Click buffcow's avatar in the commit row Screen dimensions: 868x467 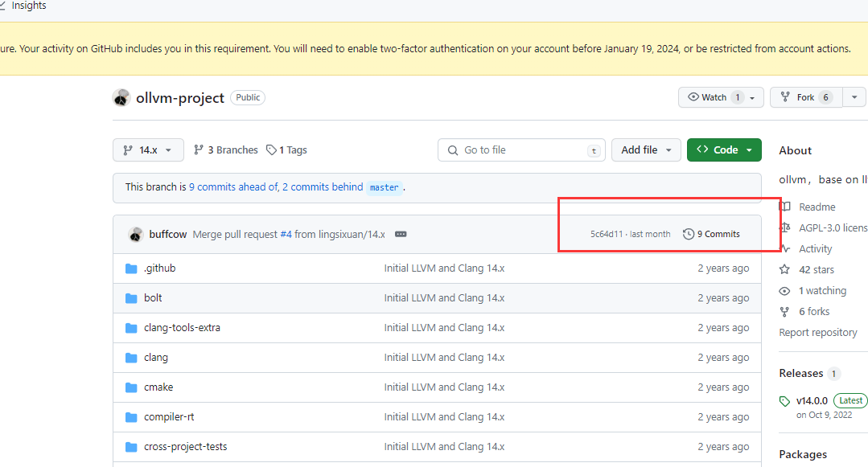click(136, 235)
